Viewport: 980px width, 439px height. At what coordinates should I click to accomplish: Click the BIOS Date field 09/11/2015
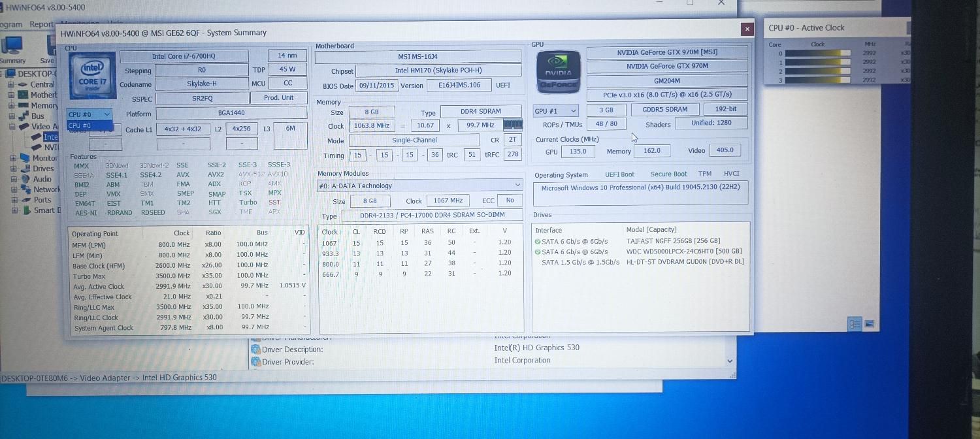click(377, 86)
